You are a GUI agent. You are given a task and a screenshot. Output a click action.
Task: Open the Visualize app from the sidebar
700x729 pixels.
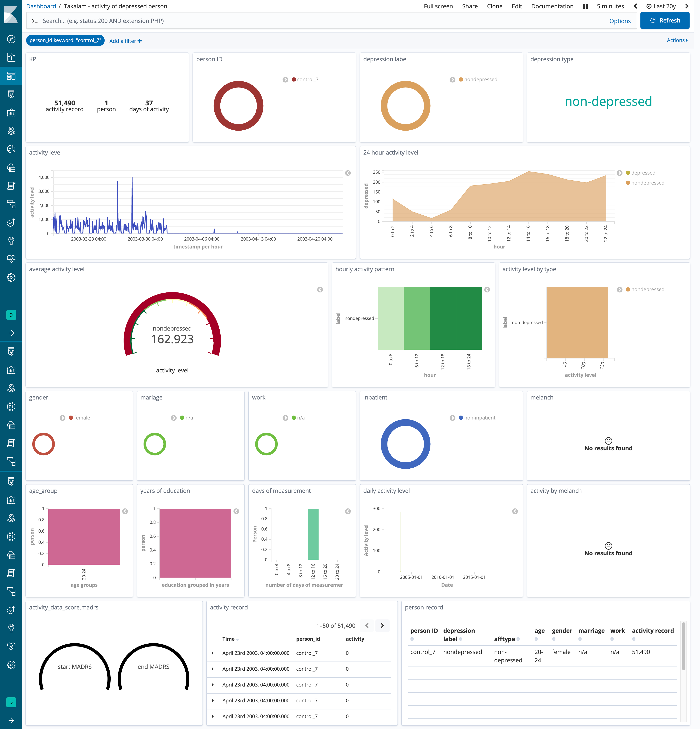coord(11,57)
